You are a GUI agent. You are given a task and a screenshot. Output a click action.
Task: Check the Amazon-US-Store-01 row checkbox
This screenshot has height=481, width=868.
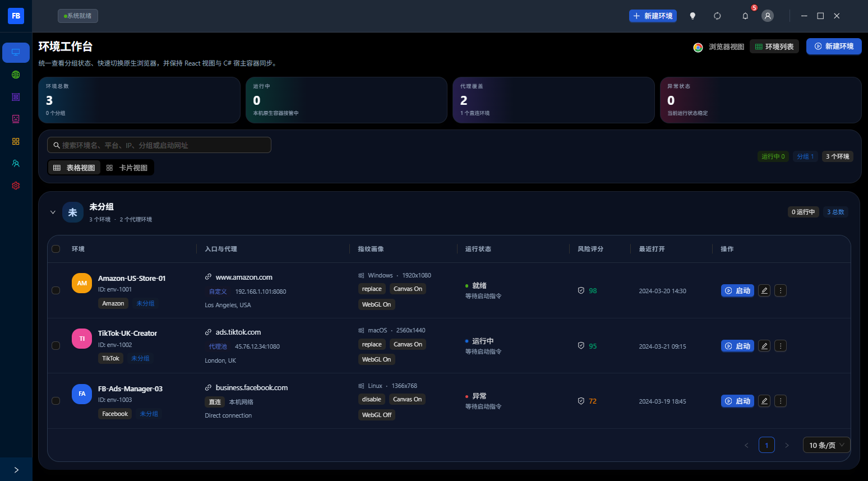click(56, 290)
